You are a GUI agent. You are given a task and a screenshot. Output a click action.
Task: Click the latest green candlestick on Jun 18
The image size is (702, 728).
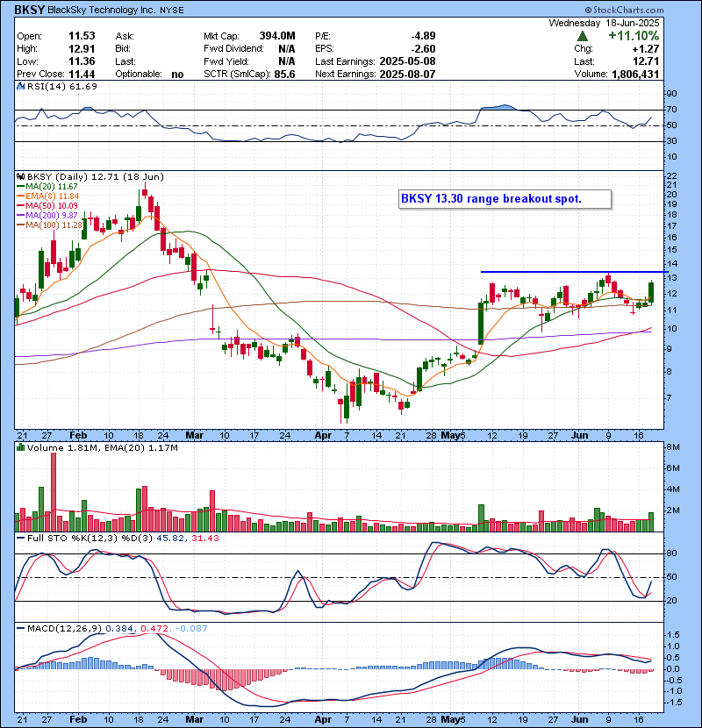(x=651, y=292)
